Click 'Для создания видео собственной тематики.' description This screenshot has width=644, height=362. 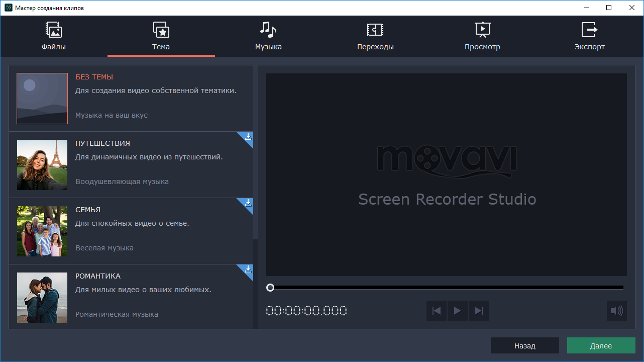tap(156, 90)
